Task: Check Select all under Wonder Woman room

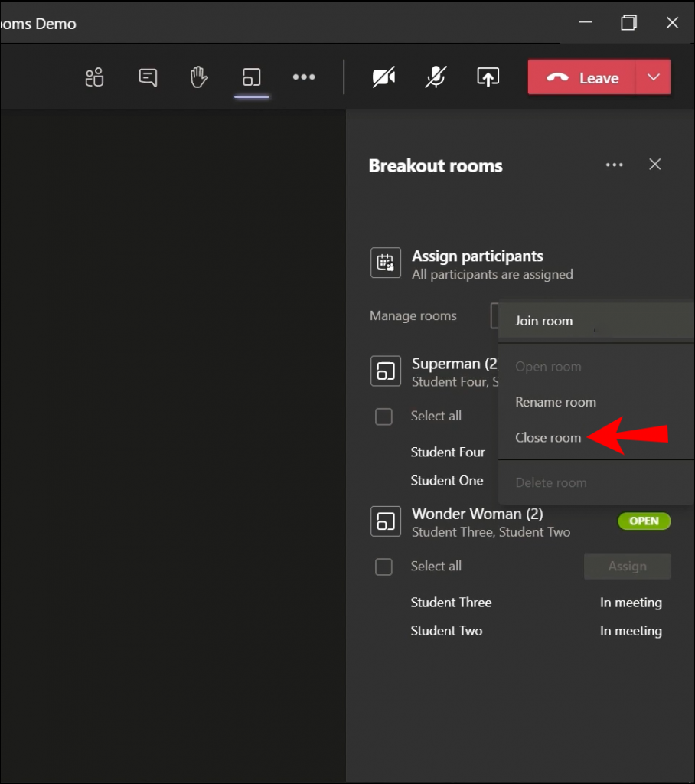Action: [x=384, y=567]
